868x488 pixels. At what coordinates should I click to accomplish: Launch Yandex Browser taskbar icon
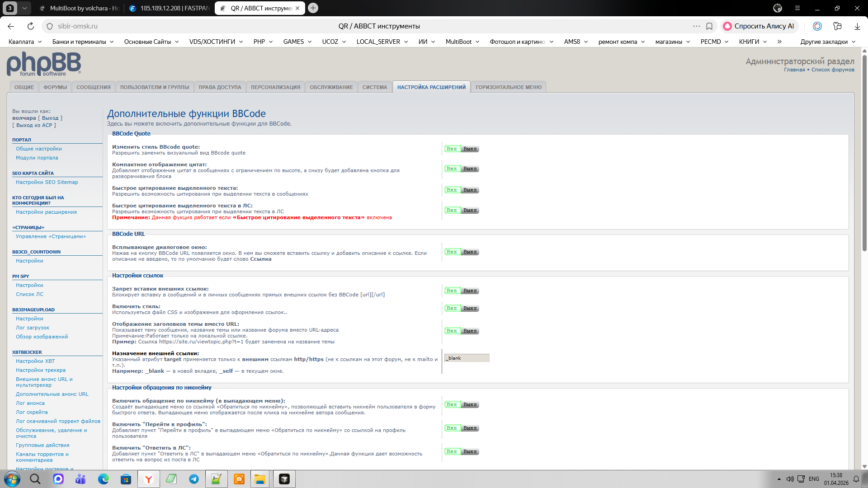point(149,479)
